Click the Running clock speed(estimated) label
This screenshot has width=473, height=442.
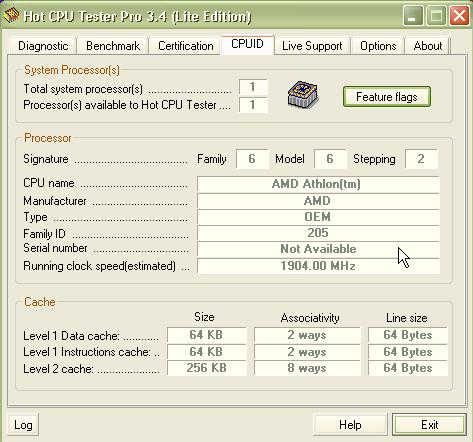coord(99,266)
